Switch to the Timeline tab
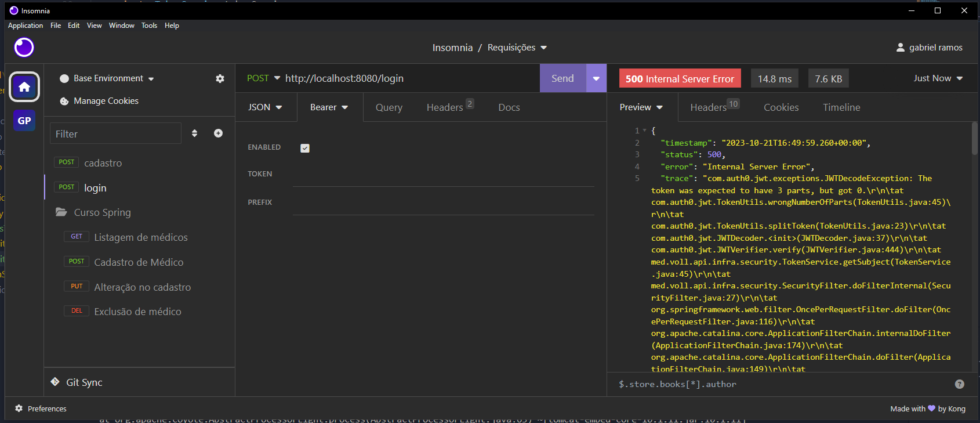This screenshot has height=423, width=980. point(841,107)
